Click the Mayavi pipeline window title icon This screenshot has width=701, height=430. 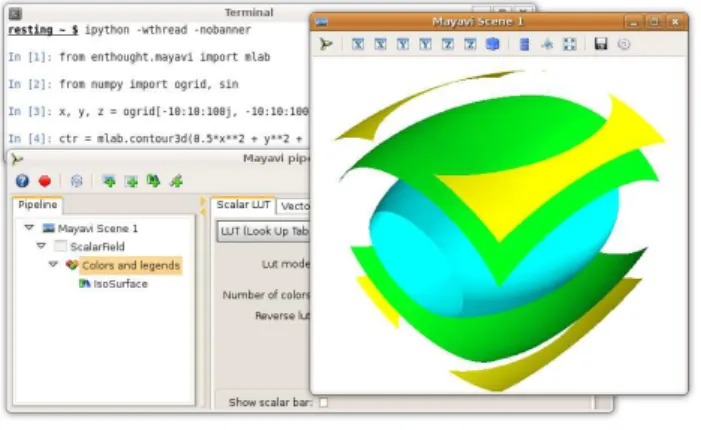click(x=17, y=159)
